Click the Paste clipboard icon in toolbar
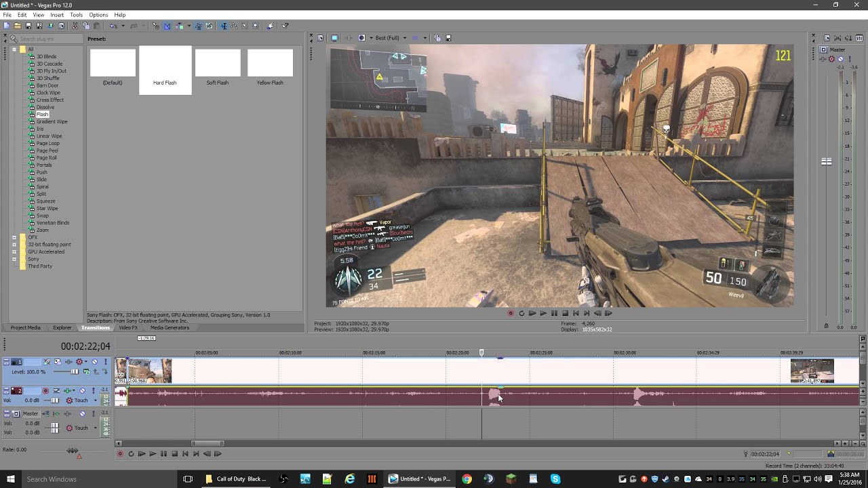The width and height of the screenshot is (868, 488). tap(97, 26)
